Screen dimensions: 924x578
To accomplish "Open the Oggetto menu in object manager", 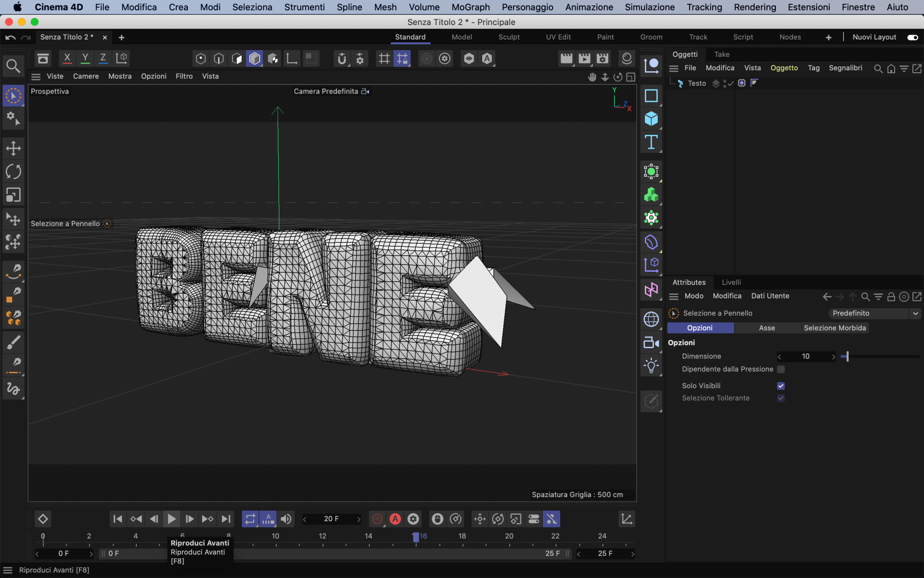I will [x=783, y=68].
